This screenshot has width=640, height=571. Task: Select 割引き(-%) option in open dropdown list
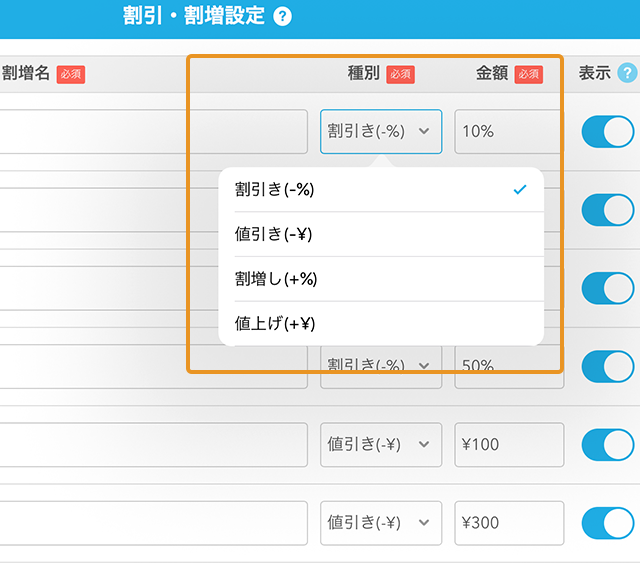tap(381, 189)
